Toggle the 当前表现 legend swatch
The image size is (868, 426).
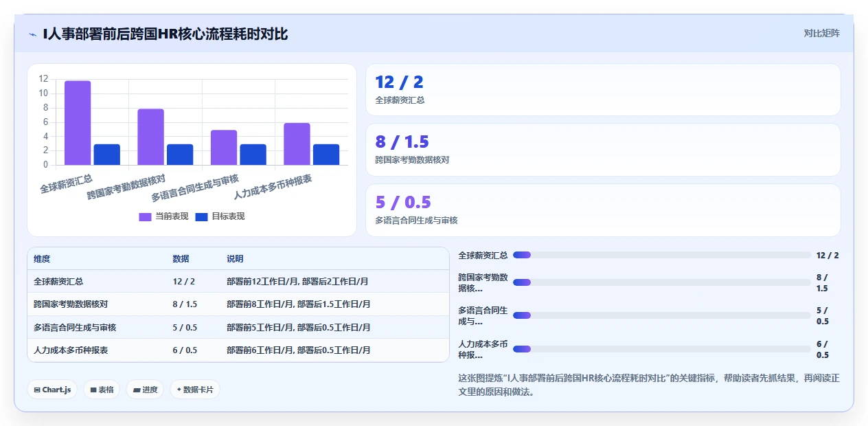[145, 216]
